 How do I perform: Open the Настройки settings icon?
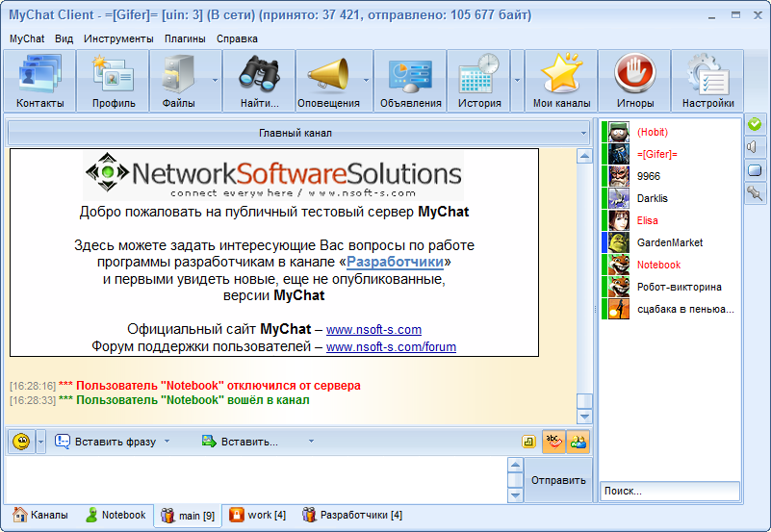point(707,74)
